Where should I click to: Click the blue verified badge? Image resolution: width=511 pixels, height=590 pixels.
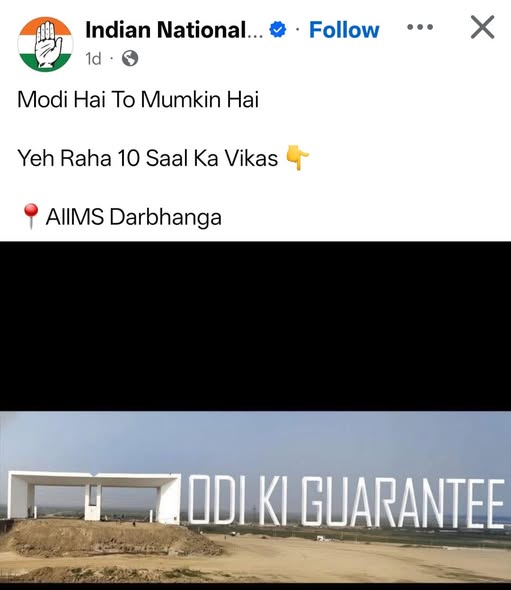click(x=278, y=30)
